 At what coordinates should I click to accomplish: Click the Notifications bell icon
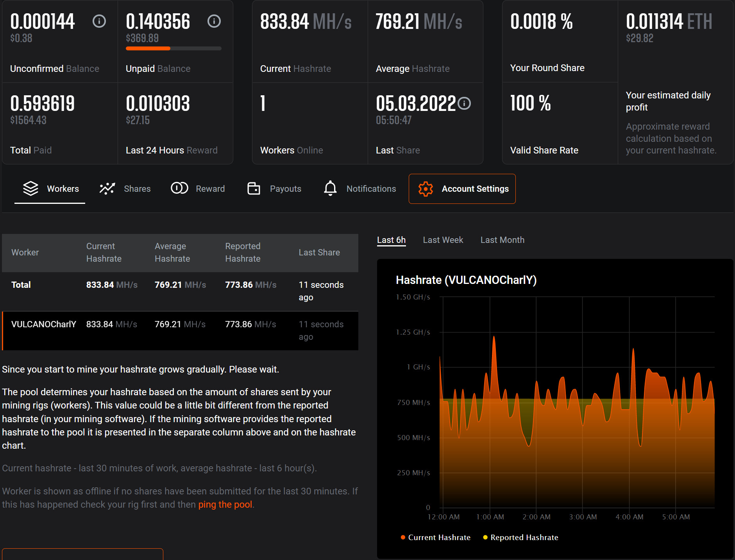(x=330, y=188)
